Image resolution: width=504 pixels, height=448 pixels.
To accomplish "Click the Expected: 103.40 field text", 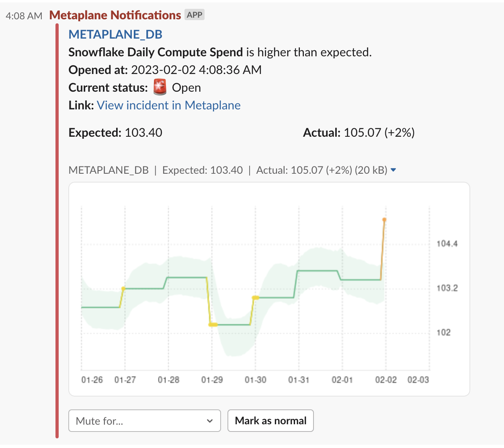I will tap(115, 133).
